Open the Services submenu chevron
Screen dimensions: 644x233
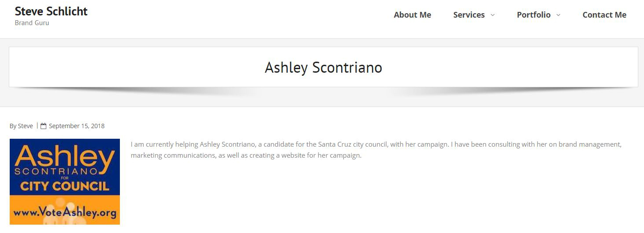click(x=493, y=15)
